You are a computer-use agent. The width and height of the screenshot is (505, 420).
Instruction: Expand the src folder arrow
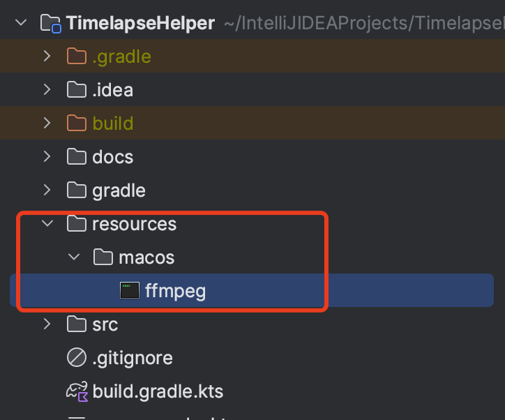click(47, 324)
